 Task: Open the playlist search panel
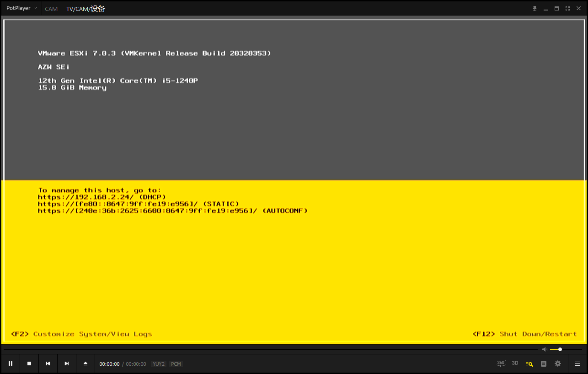pos(529,363)
